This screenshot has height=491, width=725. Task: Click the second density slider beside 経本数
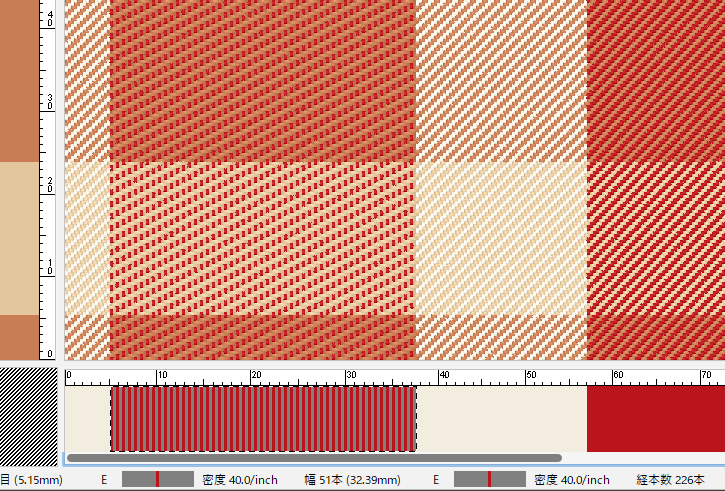click(x=490, y=479)
